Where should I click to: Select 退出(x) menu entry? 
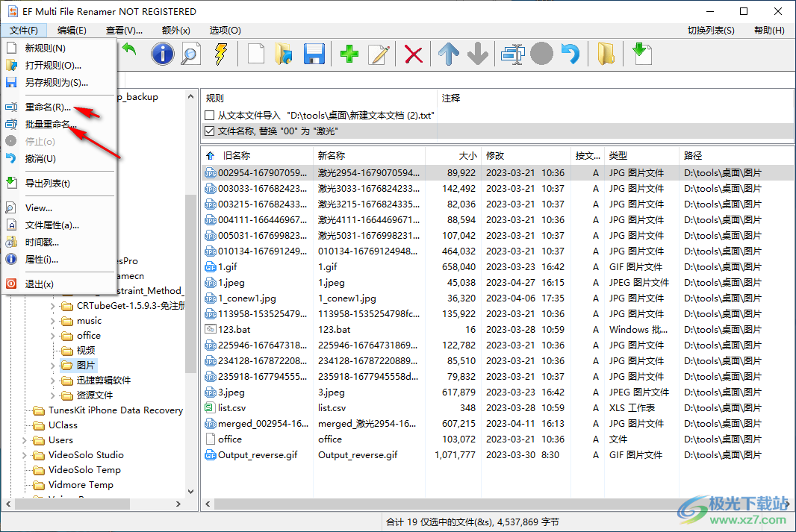(x=60, y=284)
